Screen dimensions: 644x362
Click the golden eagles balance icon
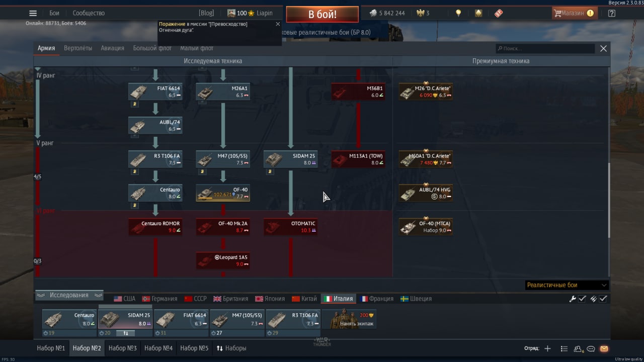420,13
